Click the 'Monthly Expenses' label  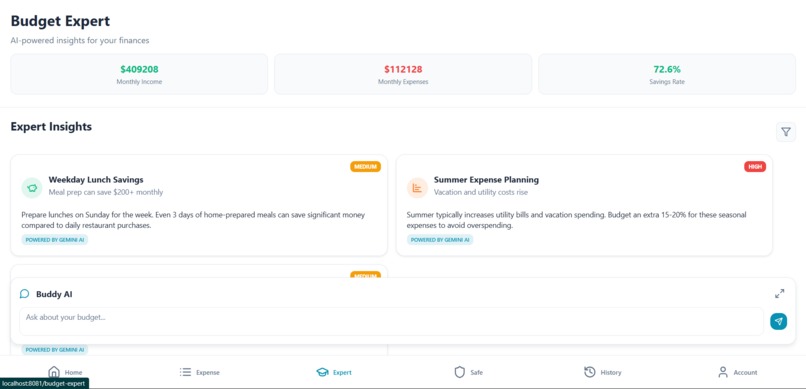coord(403,82)
